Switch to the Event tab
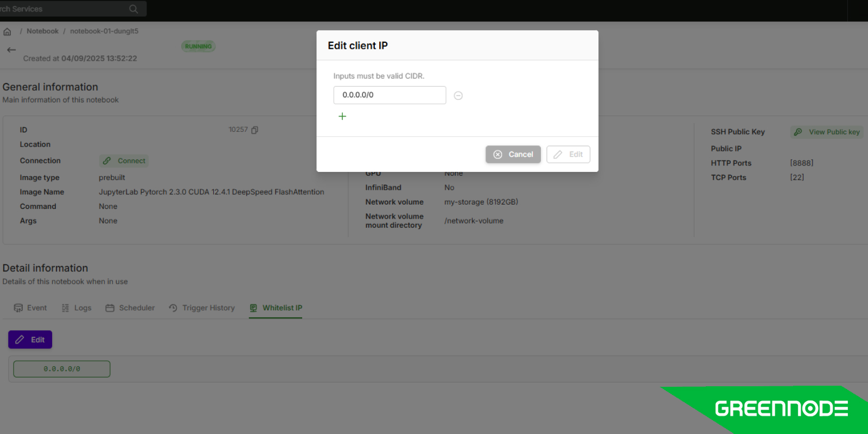Viewport: 868px width, 434px height. (30, 308)
